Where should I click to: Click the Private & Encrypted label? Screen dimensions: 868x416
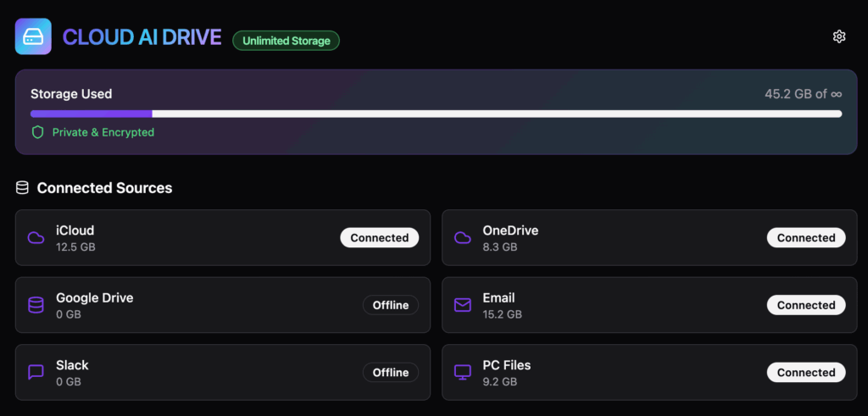(103, 132)
